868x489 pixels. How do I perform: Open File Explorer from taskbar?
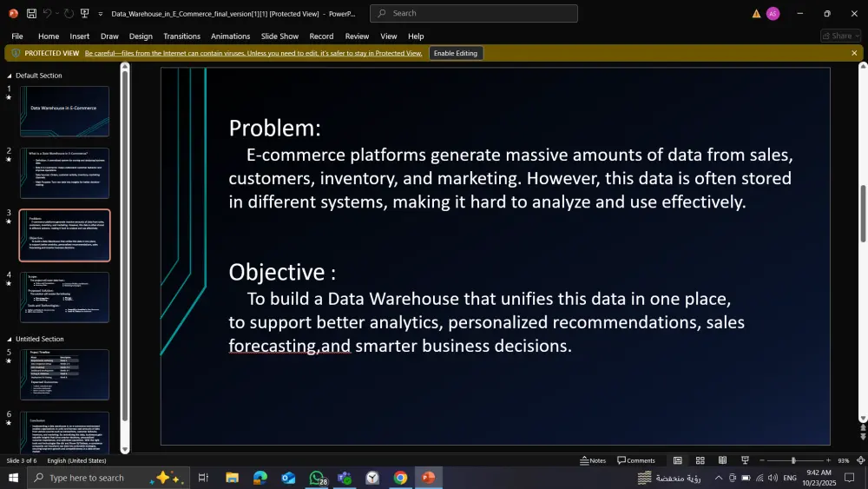click(x=232, y=478)
